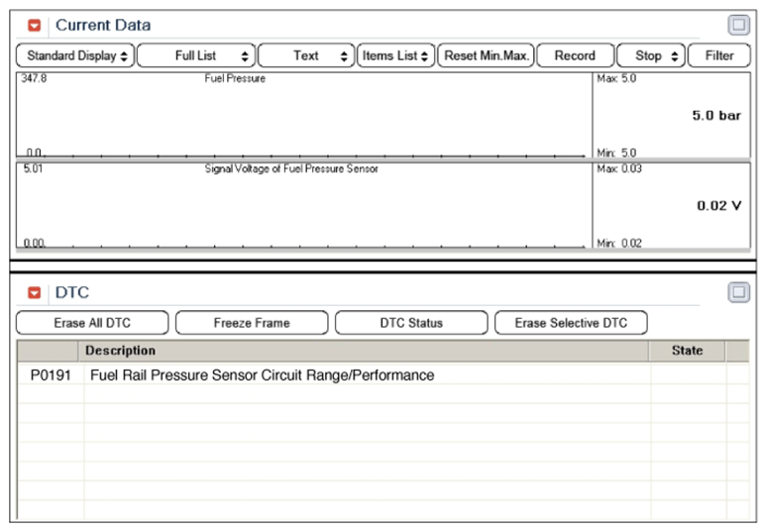Open the Standard Display dropdown

[75, 55]
